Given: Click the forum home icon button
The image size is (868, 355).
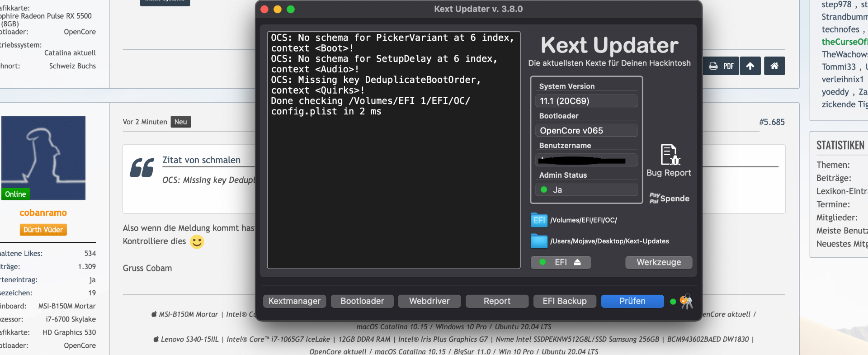Looking at the screenshot, I should (x=774, y=66).
